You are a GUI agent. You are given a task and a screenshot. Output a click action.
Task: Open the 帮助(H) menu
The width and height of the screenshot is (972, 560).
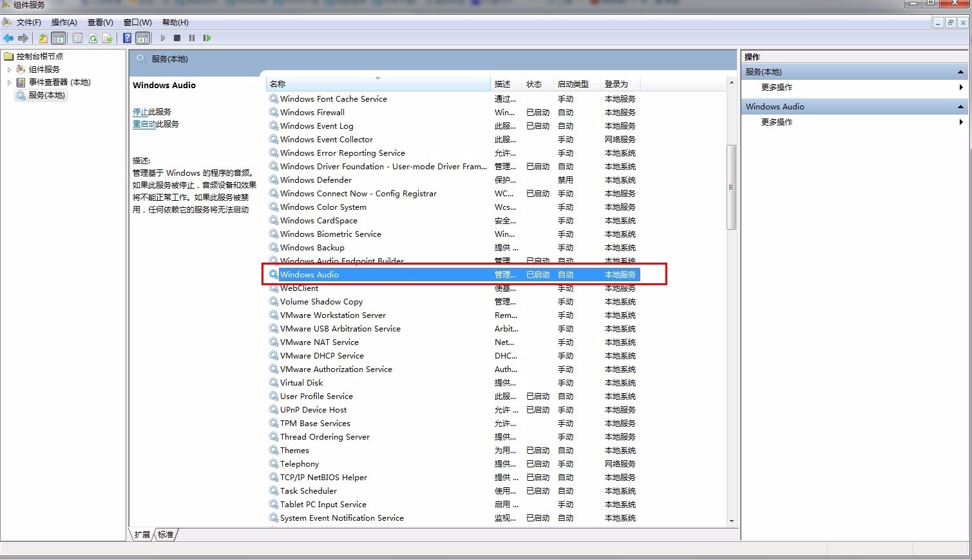175,23
